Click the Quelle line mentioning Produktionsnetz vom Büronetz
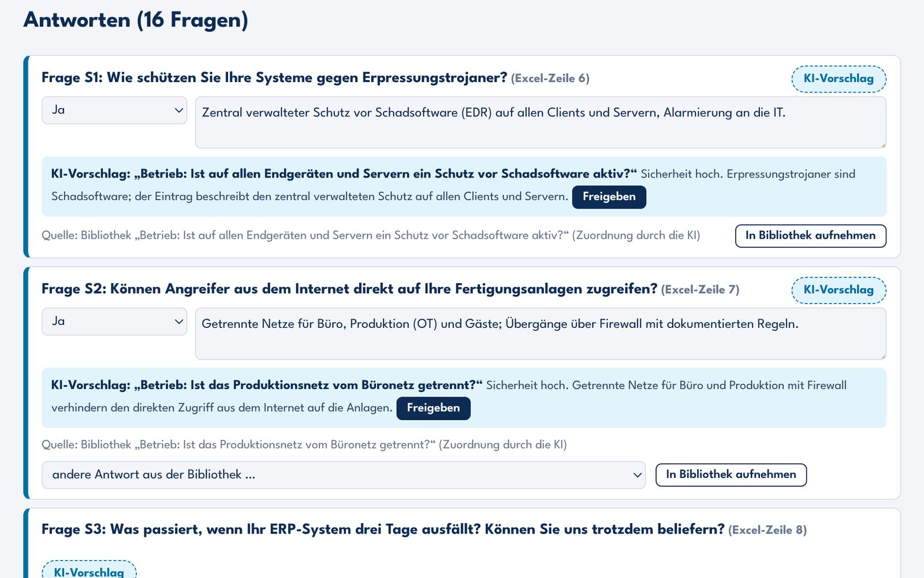The image size is (924, 578). click(x=304, y=444)
